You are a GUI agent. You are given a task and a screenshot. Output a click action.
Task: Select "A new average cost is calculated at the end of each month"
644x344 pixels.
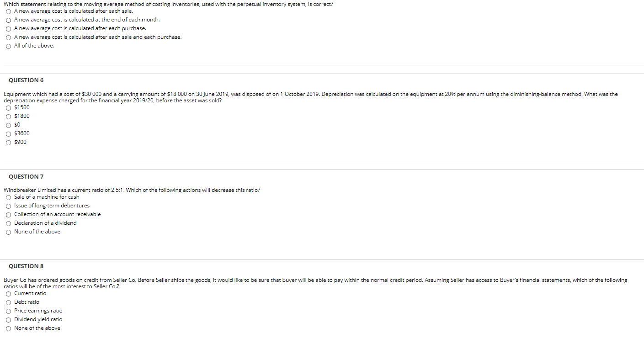pos(8,20)
